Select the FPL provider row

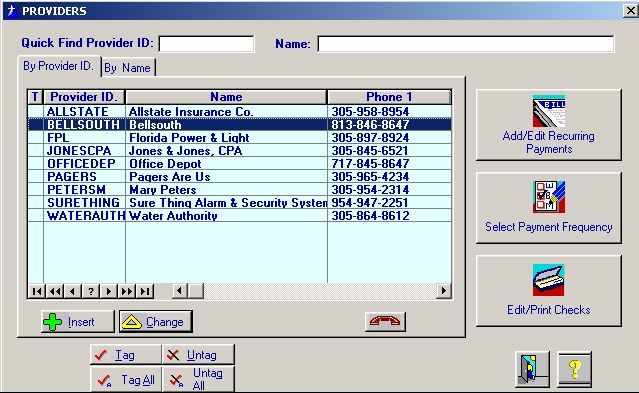coord(240,137)
